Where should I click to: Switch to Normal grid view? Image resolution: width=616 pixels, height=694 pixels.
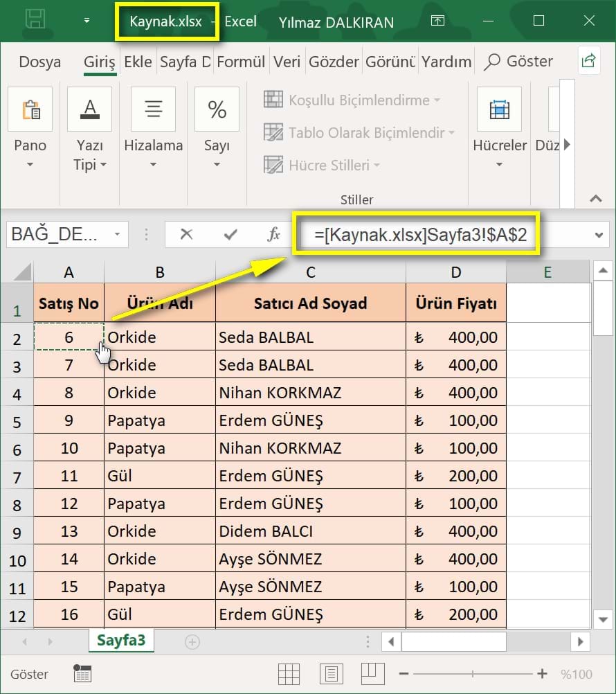pyautogui.click(x=289, y=673)
